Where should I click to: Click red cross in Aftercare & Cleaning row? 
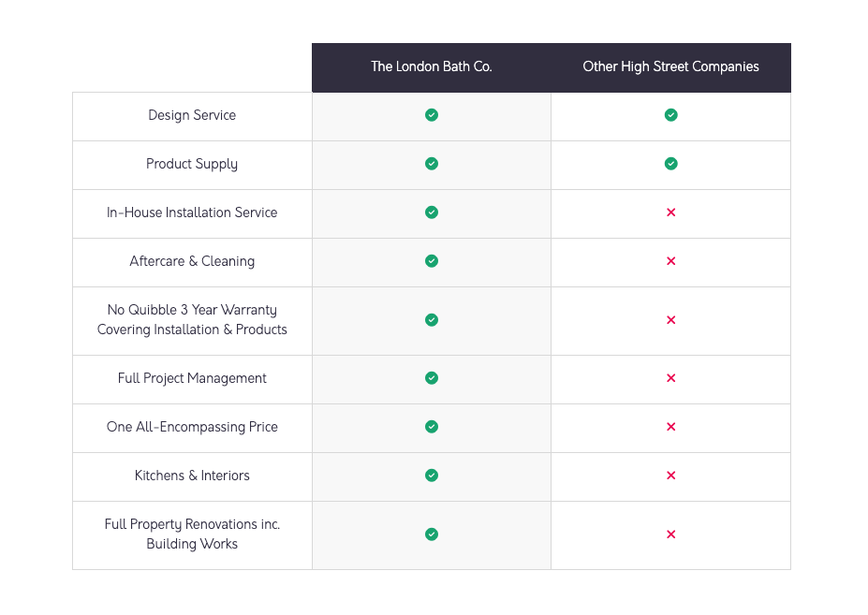670,261
